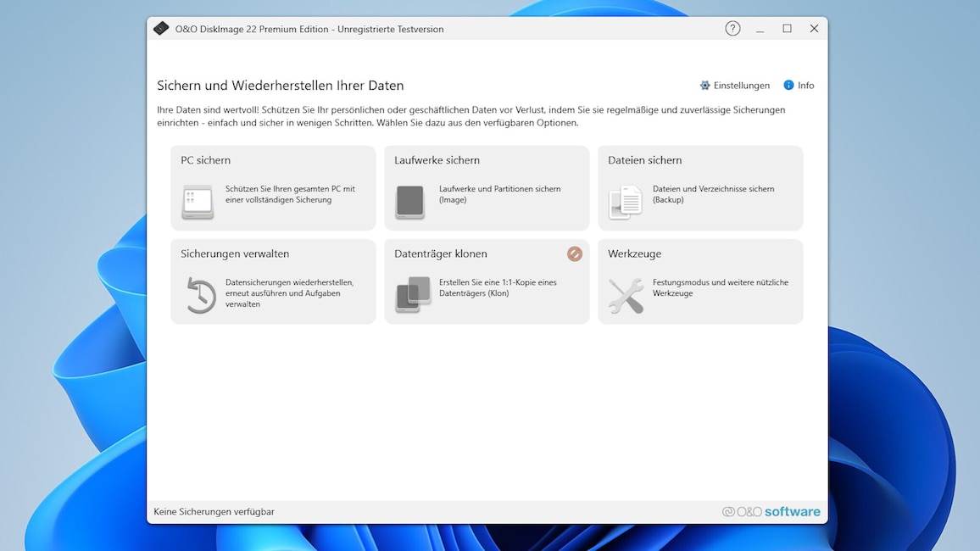
Task: Open the Werkzeuge tile heading
Action: tap(634, 253)
